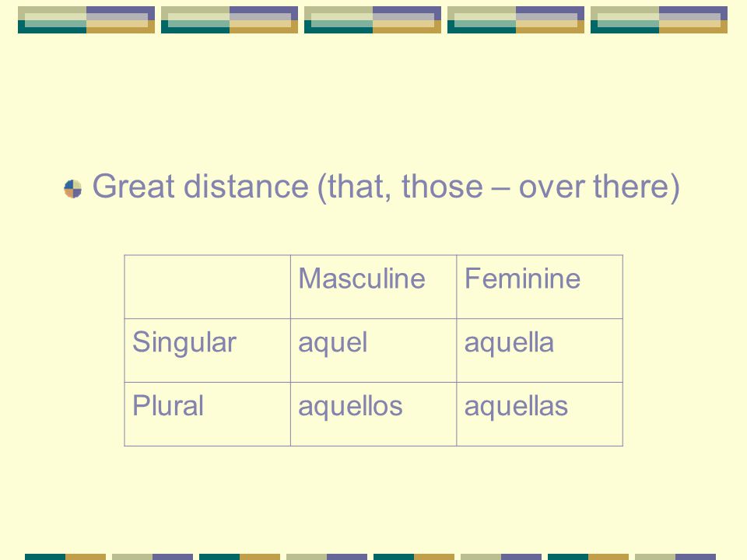The image size is (747, 560).
Task: Click the middle decorative banner block at top
Action: click(373, 19)
